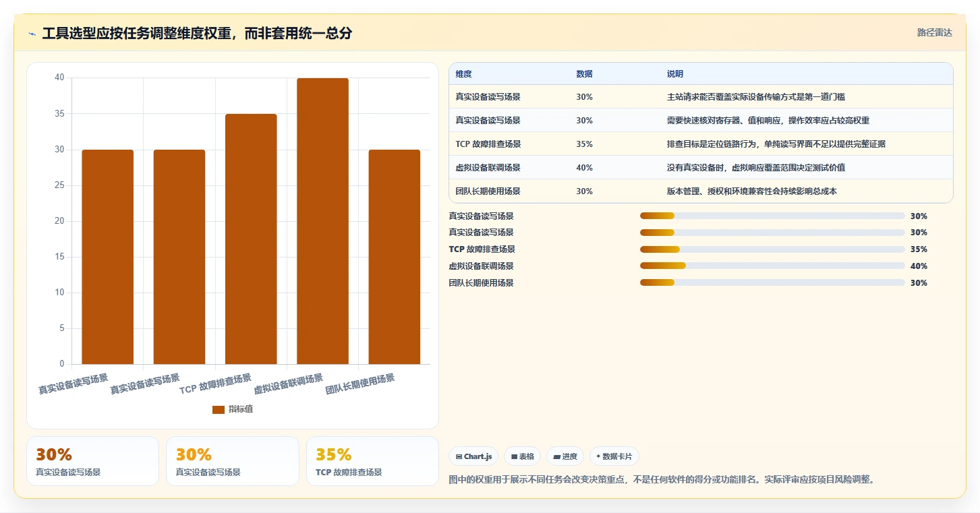
Task: Open the 35% TCP 故障排查场景 stat card
Action: pyautogui.click(x=372, y=461)
